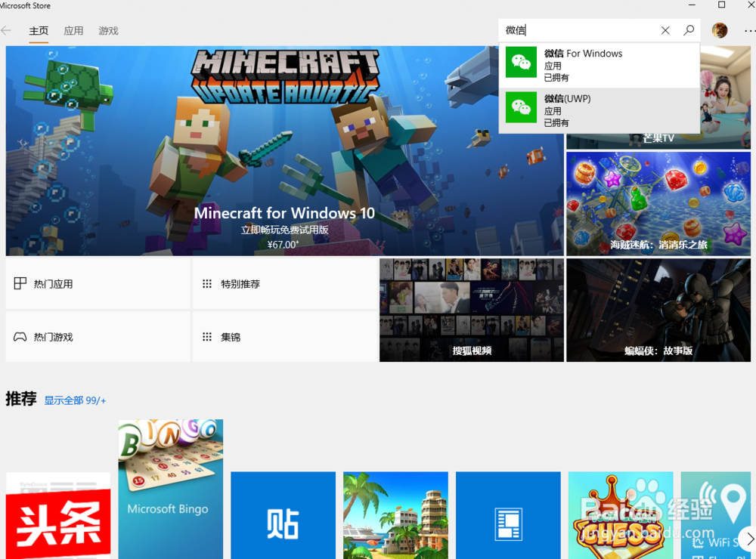Screen dimensions: 756x559
Task: Click the 热门应用 grid icon
Action: tap(20, 283)
